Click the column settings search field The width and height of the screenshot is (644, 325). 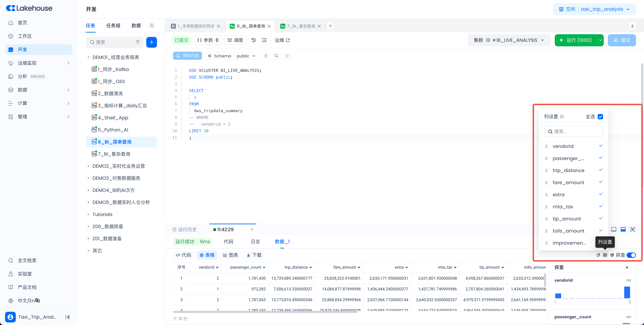tap(573, 132)
